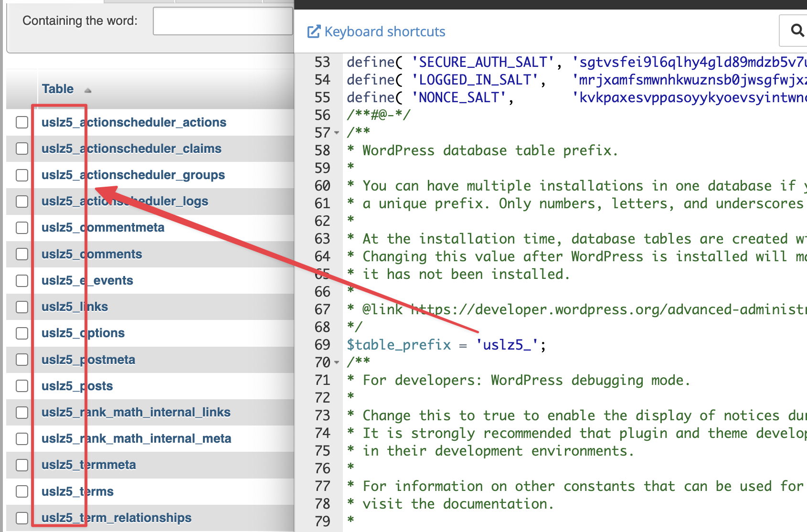Click the magnifier search icon in the editor
Image resolution: width=807 pixels, height=532 pixels.
click(797, 31)
